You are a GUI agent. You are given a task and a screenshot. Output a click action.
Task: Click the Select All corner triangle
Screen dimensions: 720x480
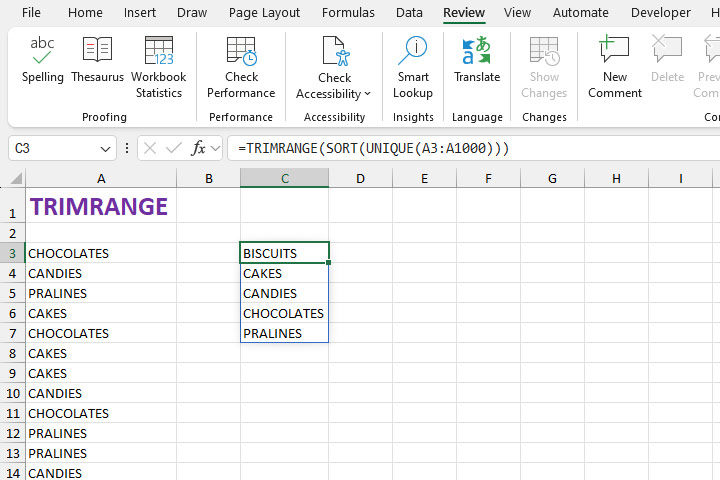point(16,178)
